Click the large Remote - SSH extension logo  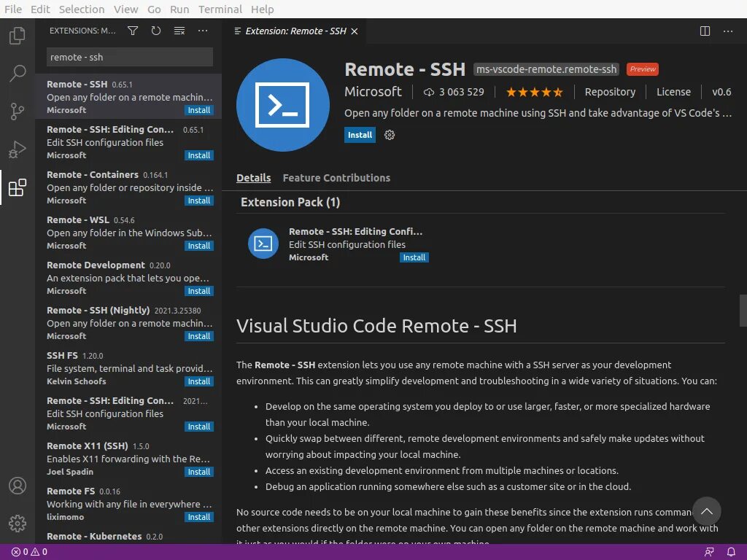[x=282, y=105]
